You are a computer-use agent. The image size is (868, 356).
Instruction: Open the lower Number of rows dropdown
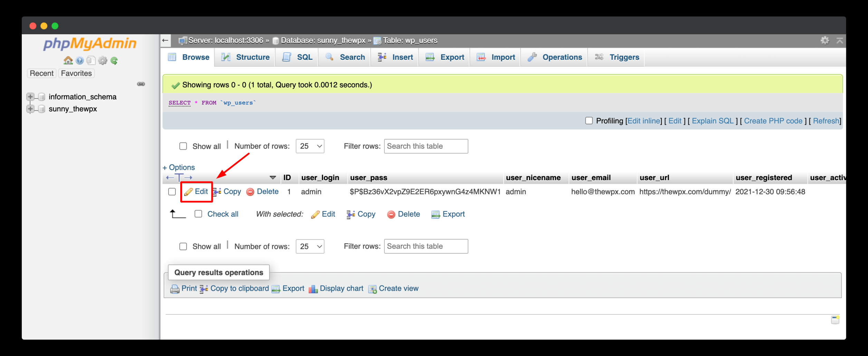(310, 246)
